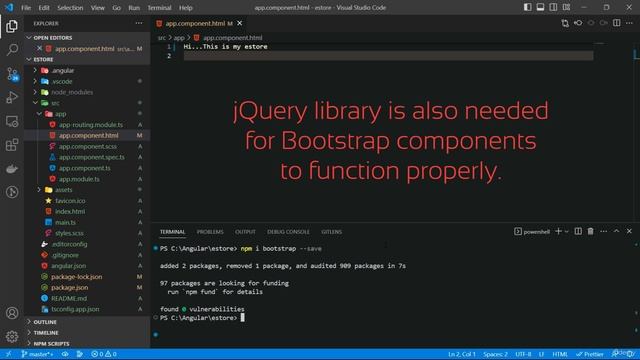Open editor more actions ellipsis

coord(629,23)
